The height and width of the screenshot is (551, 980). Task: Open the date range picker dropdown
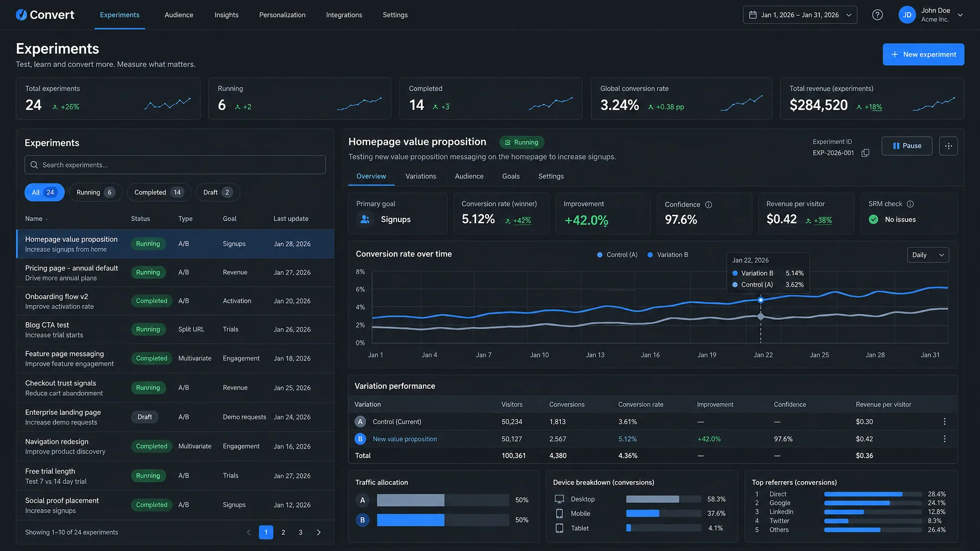point(800,15)
